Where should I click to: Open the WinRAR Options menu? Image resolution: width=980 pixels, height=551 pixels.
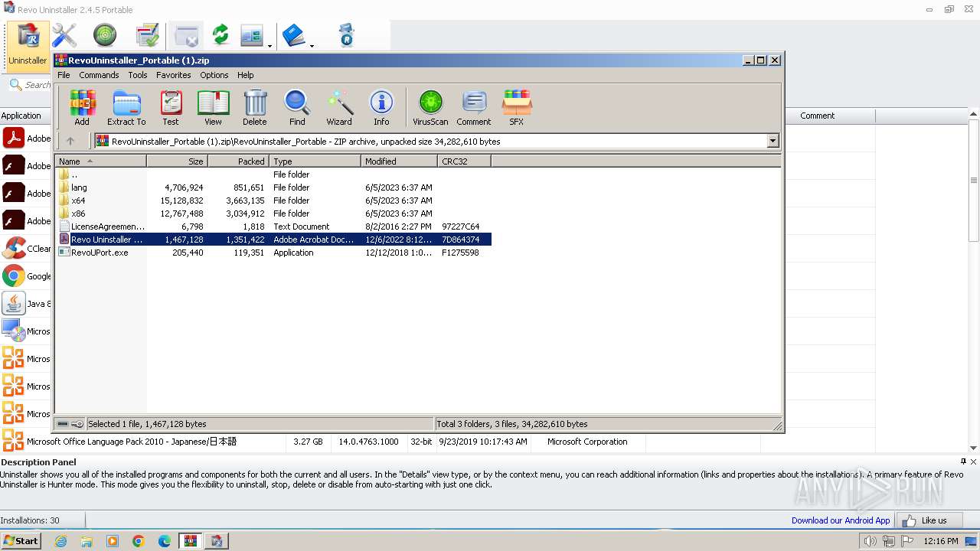click(214, 75)
